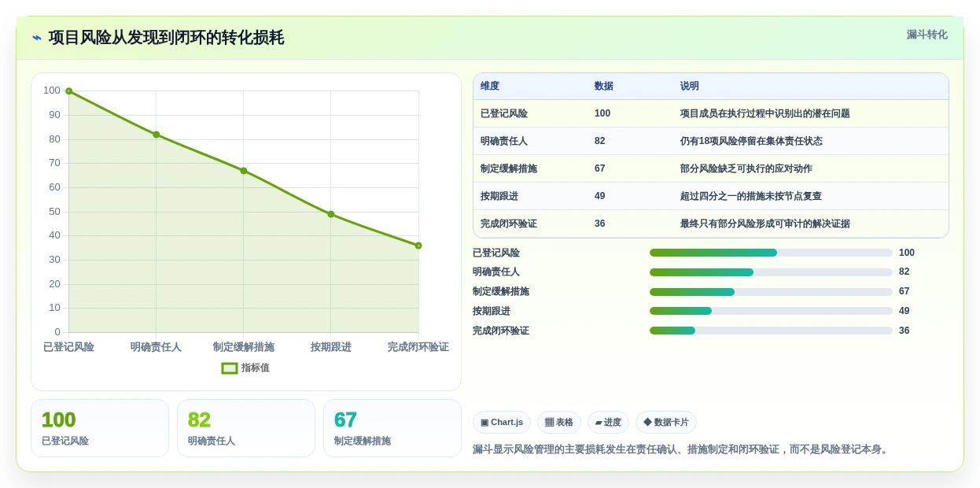Click table value 36
Image resolution: width=980 pixels, height=488 pixels.
(x=600, y=224)
